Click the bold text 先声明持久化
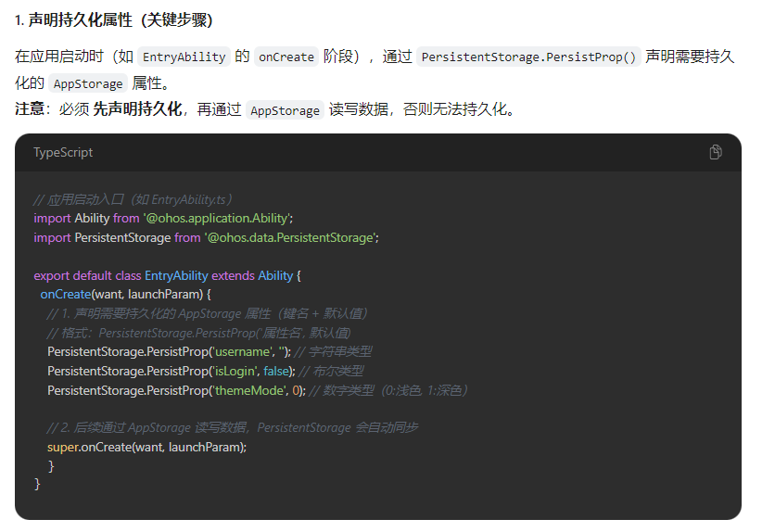The width and height of the screenshot is (775, 532). point(137,109)
